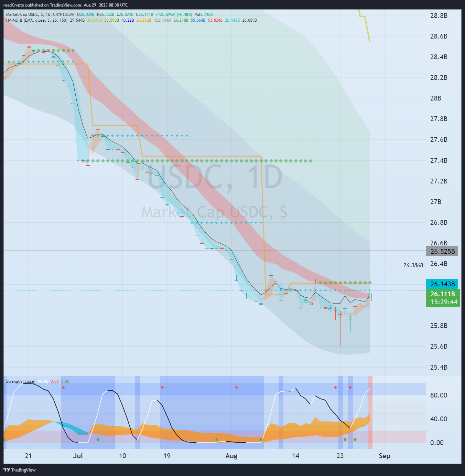Click the 'readCrypto published on TradingView.com' header text
Screen dimensions: 465x476
tap(43, 5)
